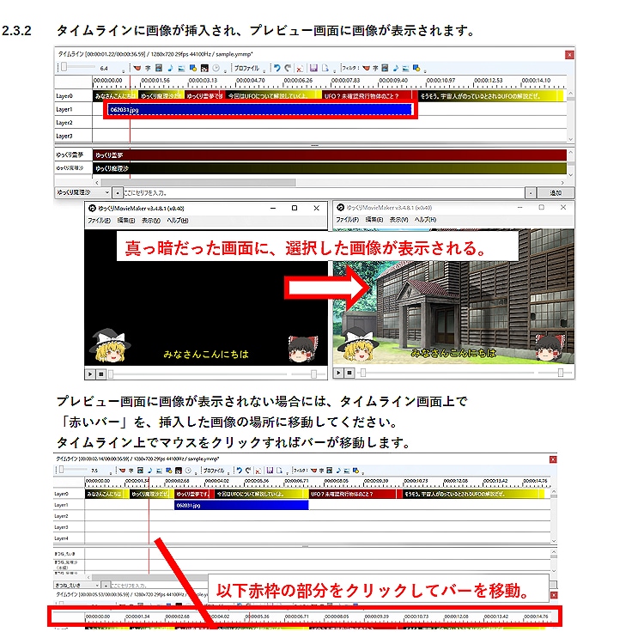Image resolution: width=644 pixels, height=644 pixels.
Task: Open 表示 menu in the left preview window
Action: [x=151, y=221]
